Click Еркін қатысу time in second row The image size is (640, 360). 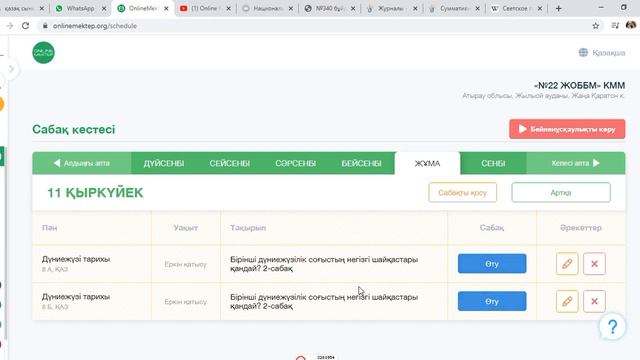185,302
